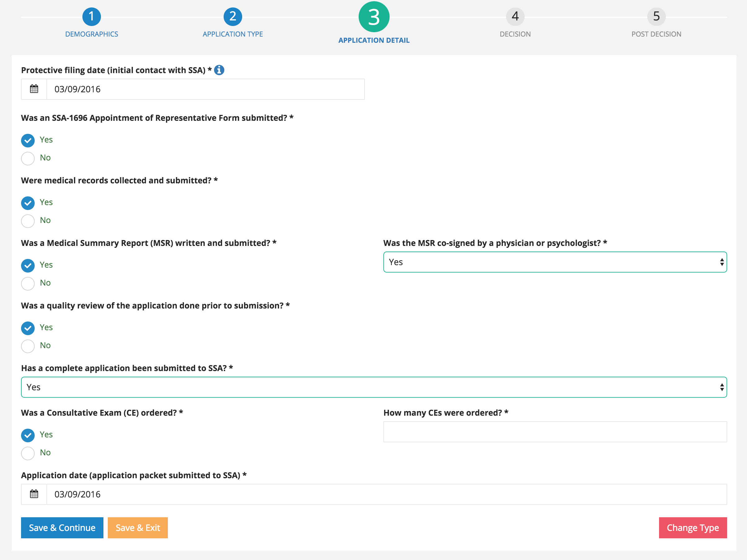The height and width of the screenshot is (560, 747).
Task: Go to step 1 Demographics circle
Action: click(92, 16)
